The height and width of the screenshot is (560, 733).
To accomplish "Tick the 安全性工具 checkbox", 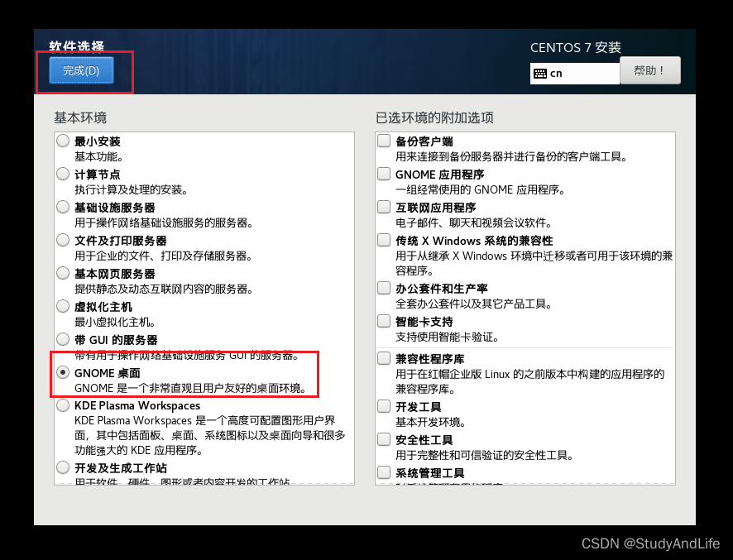I will (x=384, y=439).
